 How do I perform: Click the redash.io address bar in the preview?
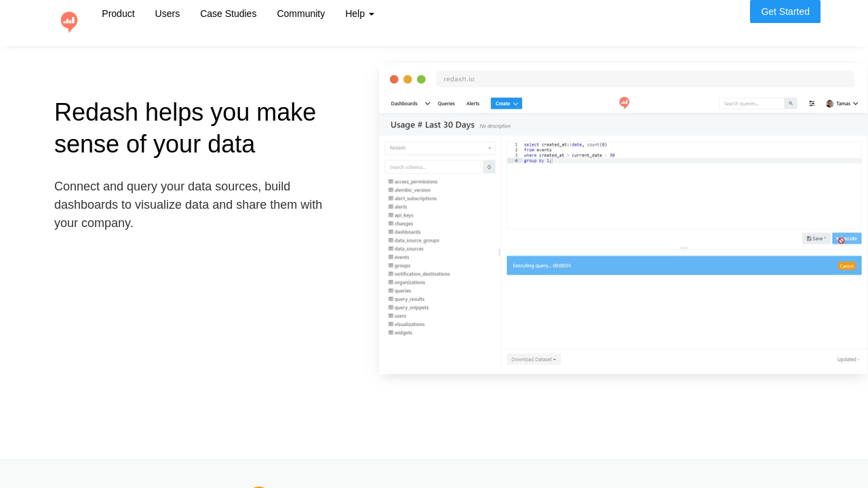[645, 79]
